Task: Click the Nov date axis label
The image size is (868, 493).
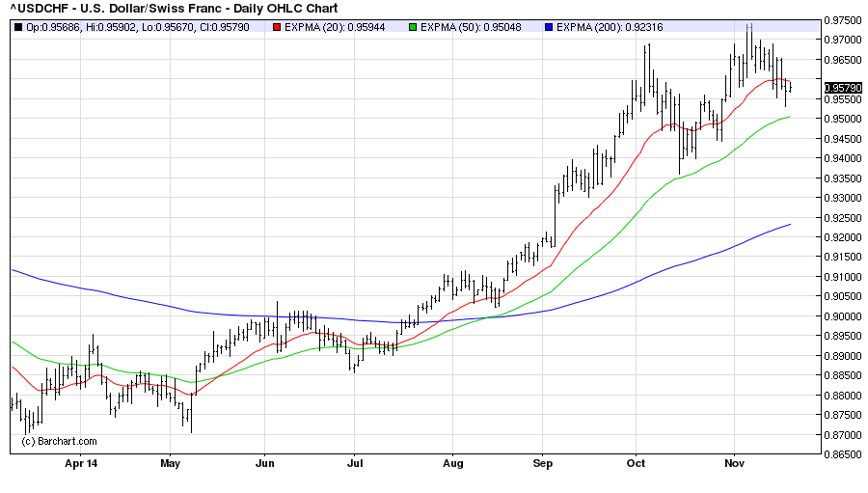Action: pyautogui.click(x=735, y=463)
